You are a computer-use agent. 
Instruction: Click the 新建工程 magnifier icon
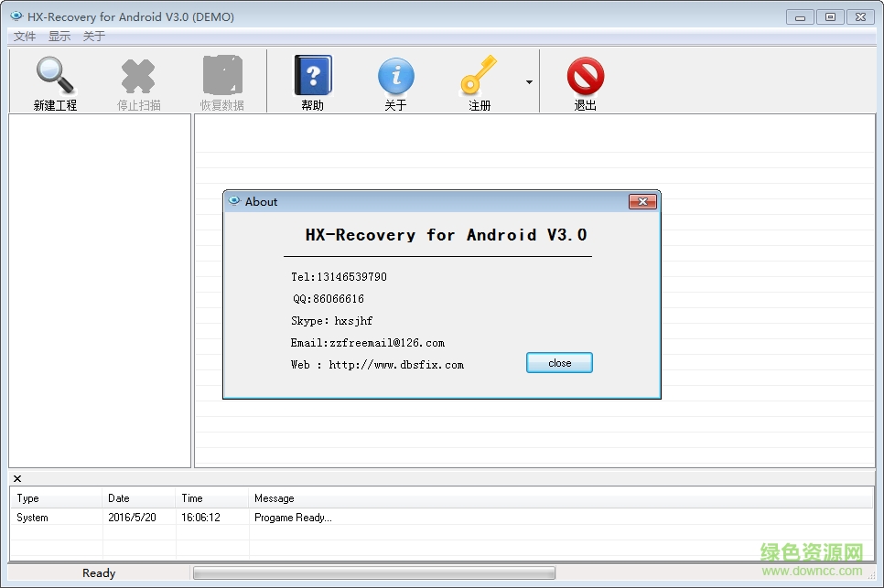55,75
